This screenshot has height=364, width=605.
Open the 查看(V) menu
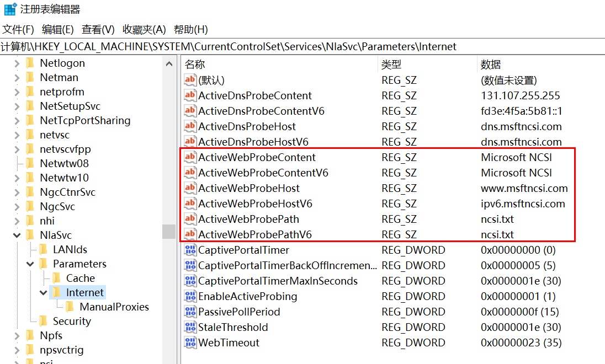tap(98, 29)
